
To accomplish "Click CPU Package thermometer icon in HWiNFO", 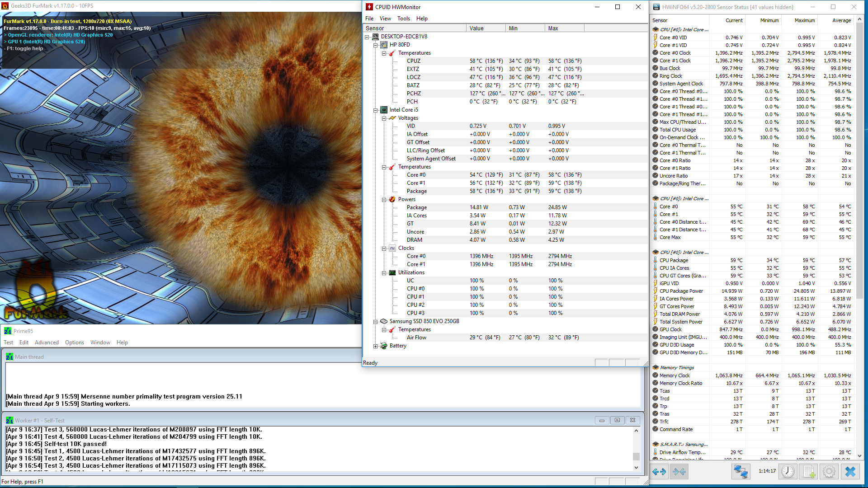I will [x=656, y=260].
